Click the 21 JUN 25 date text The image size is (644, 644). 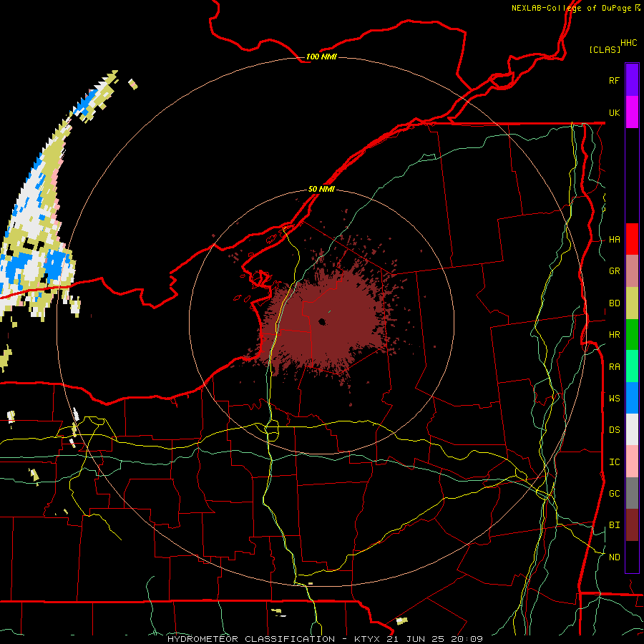click(x=416, y=639)
